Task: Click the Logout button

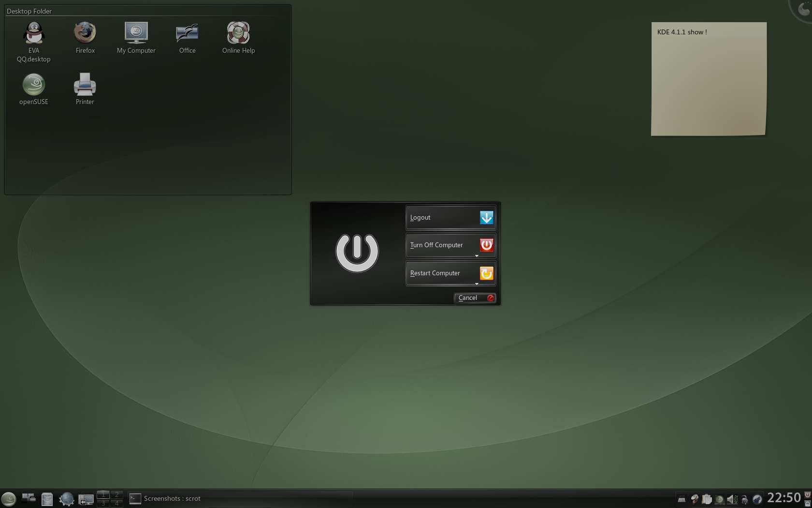Action: (450, 218)
